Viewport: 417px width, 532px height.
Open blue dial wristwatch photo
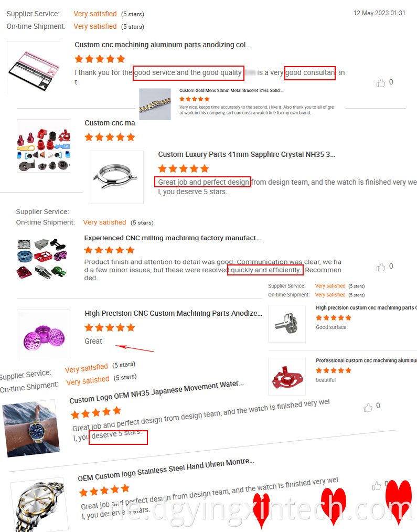point(31,429)
